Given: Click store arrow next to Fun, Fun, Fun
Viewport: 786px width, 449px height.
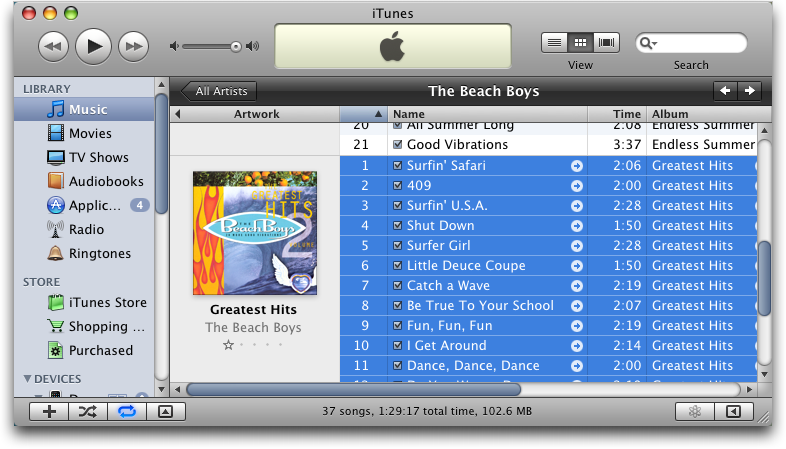Looking at the screenshot, I should pyautogui.click(x=577, y=326).
